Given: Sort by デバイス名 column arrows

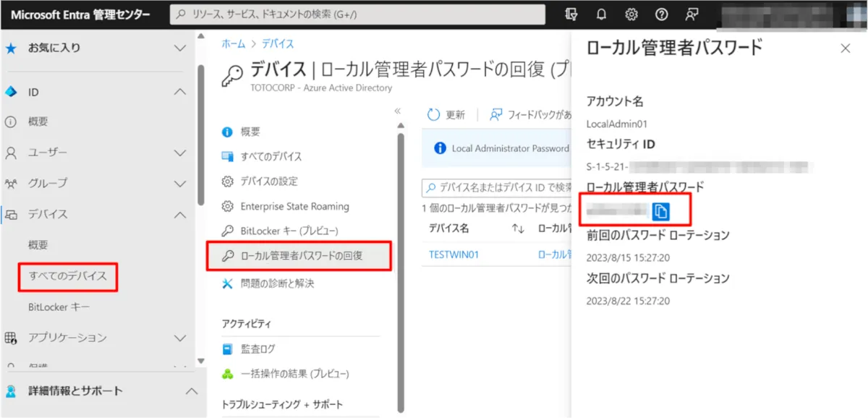Looking at the screenshot, I should (x=518, y=228).
